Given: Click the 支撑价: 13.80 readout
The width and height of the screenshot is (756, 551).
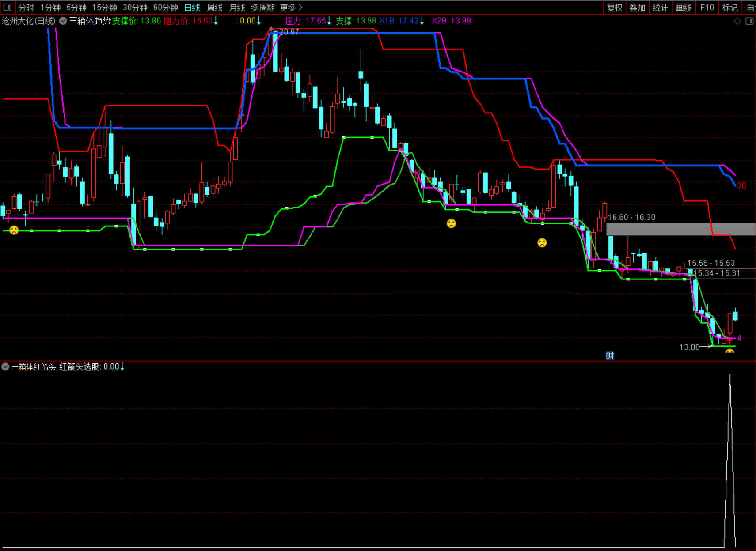Looking at the screenshot, I should point(137,21).
